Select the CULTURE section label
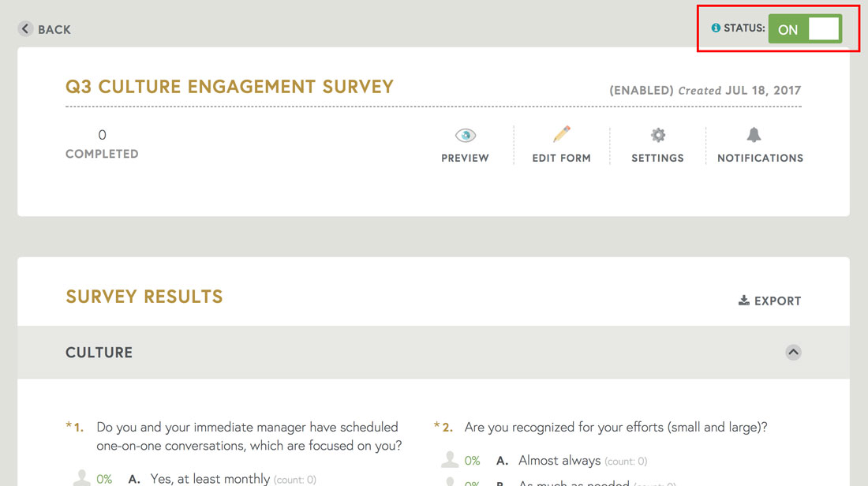The height and width of the screenshot is (486, 868). click(x=99, y=353)
